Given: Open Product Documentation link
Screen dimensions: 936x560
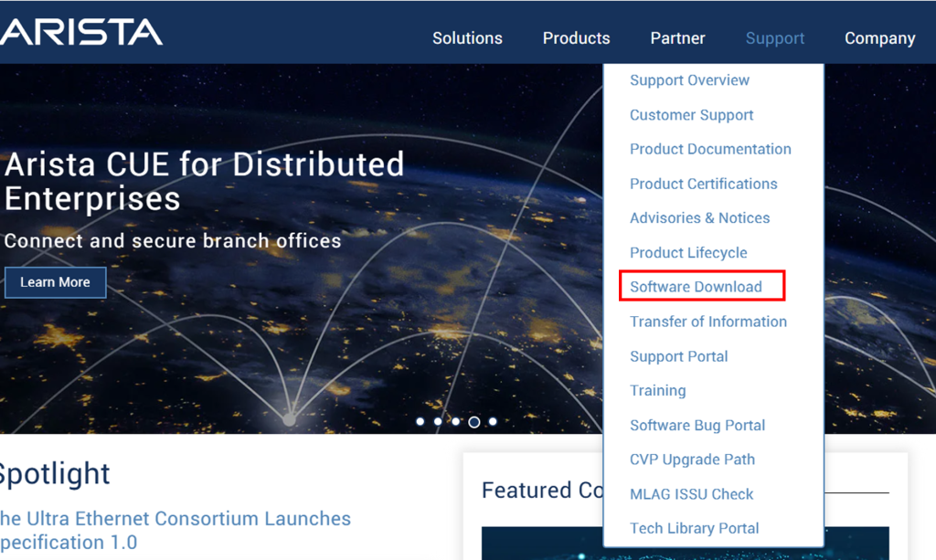Looking at the screenshot, I should 710,149.
